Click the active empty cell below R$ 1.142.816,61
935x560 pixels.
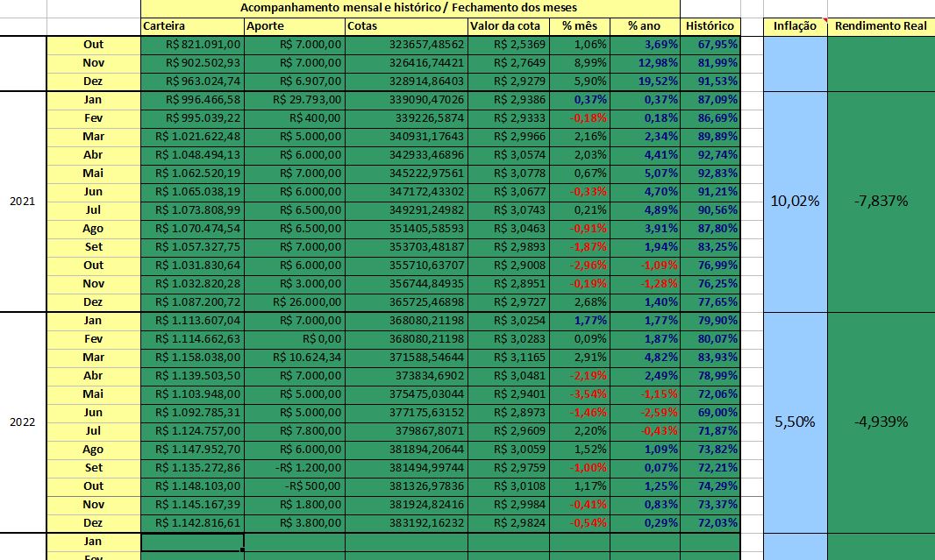click(x=193, y=542)
